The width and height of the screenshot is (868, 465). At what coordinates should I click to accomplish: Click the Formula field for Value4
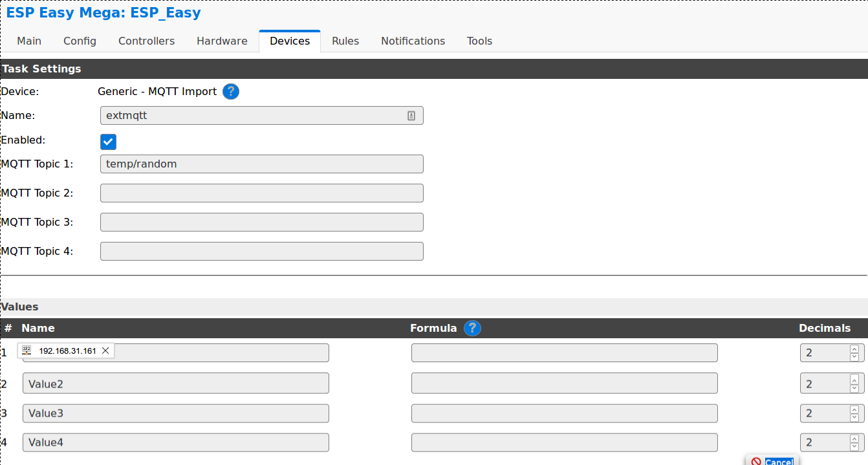click(565, 442)
